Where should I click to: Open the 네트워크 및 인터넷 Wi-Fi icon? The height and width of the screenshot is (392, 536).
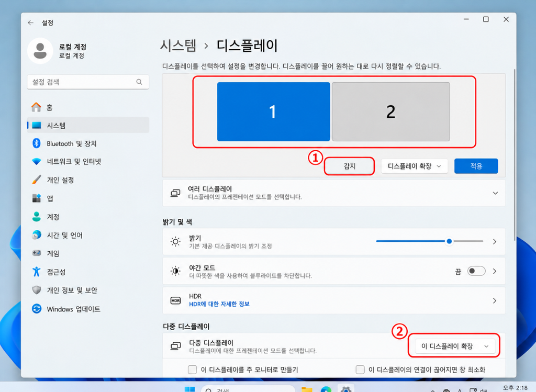(36, 161)
